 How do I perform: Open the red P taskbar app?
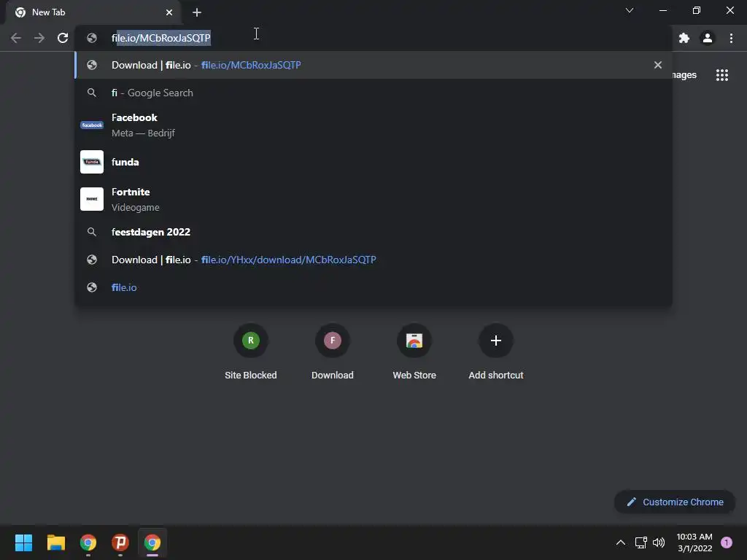(x=120, y=542)
